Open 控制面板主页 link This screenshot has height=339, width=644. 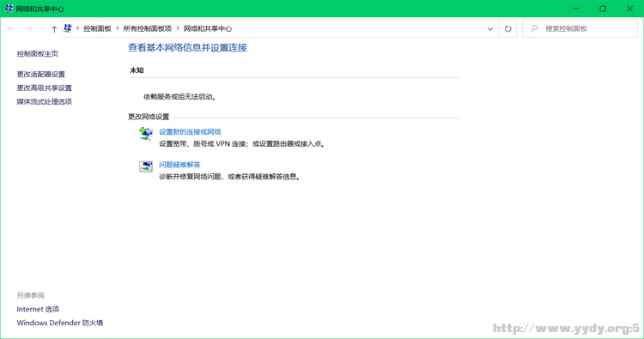(38, 54)
